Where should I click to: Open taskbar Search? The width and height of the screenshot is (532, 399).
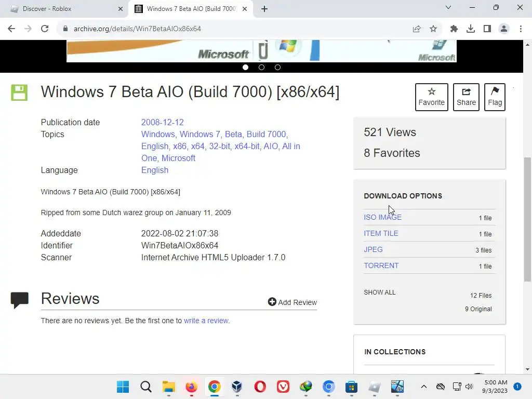tap(146, 387)
